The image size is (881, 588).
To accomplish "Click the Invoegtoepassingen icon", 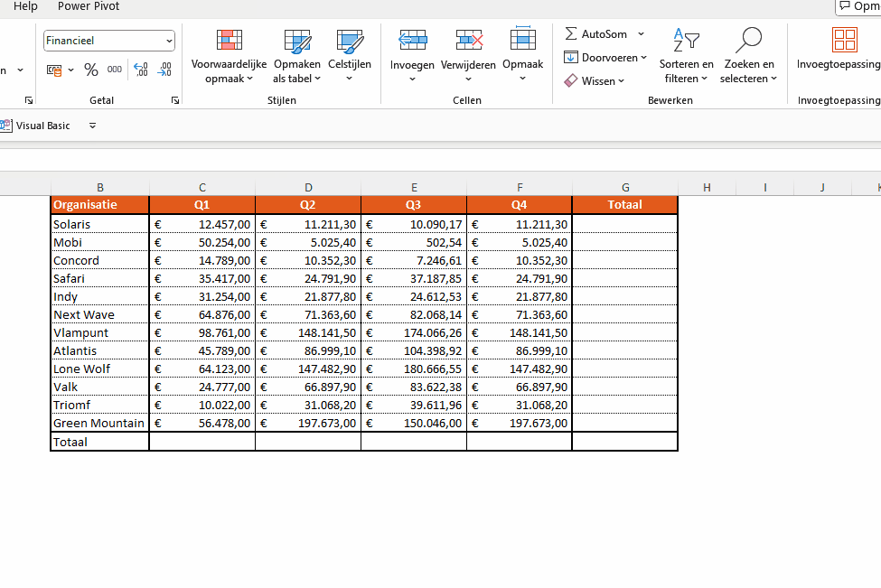I will pyautogui.click(x=846, y=41).
